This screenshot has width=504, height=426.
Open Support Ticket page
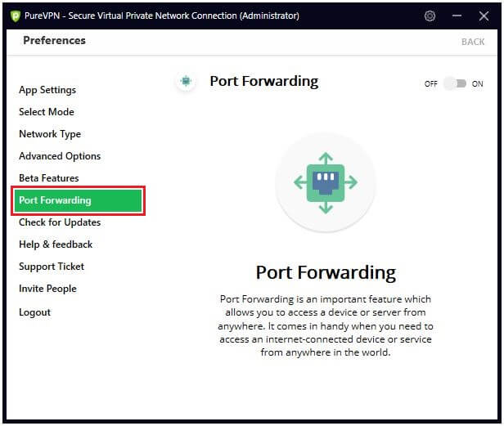point(52,267)
